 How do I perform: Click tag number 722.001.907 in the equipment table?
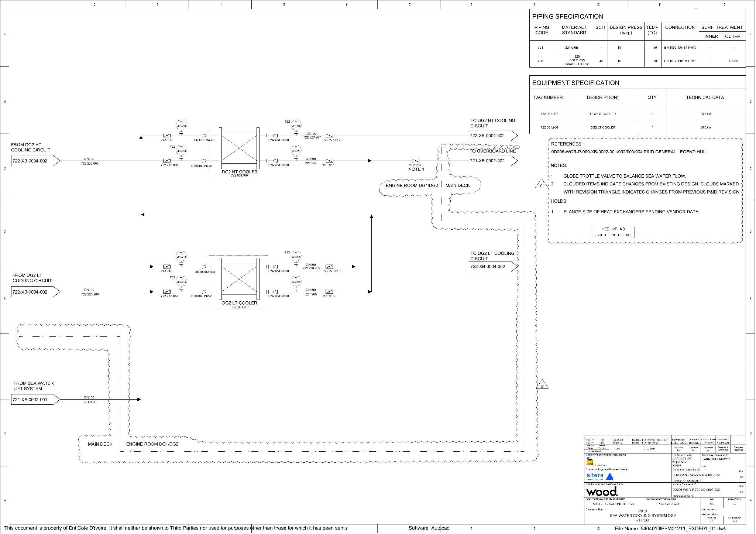point(549,114)
